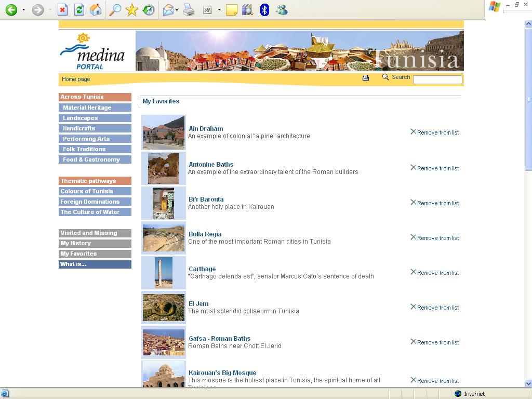532x399 pixels.
Task: Click the Search text input field
Action: tap(437, 79)
